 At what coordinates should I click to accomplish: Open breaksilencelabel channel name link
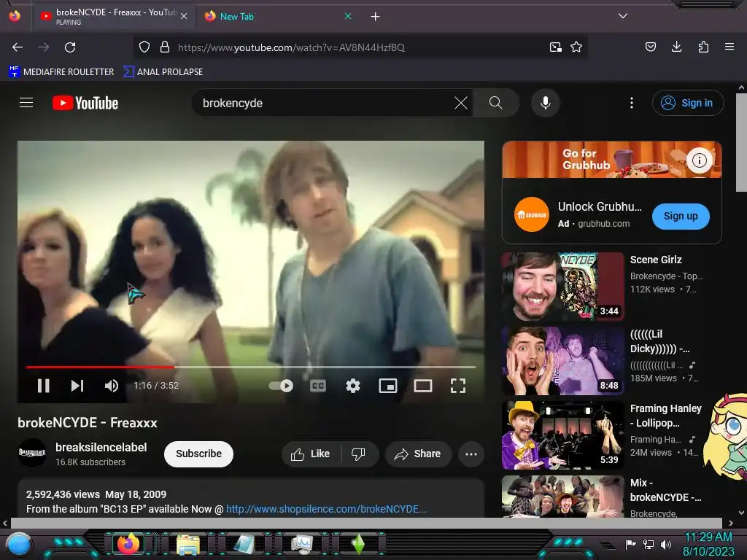point(101,448)
